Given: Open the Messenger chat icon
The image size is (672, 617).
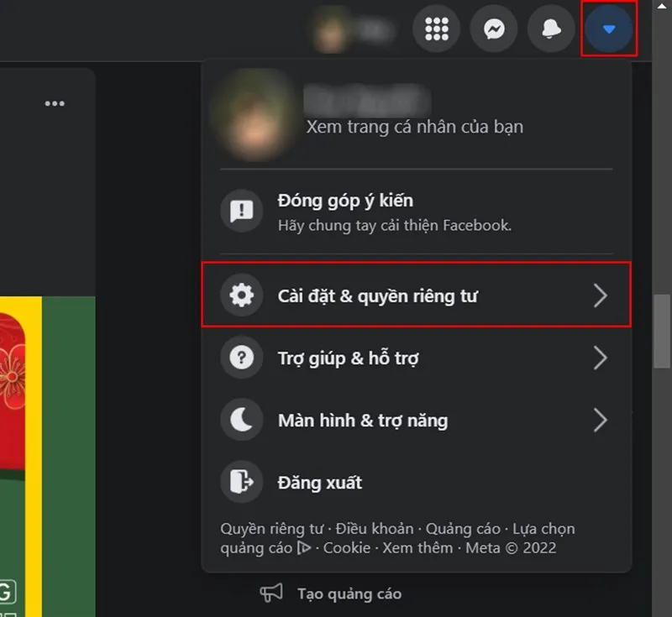Looking at the screenshot, I should (494, 29).
